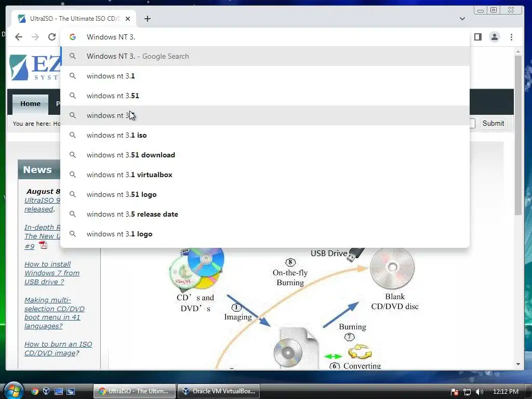The image size is (532, 399).
Task: Open 'How to install Windows 7 from USB drive' link
Action: (x=52, y=273)
